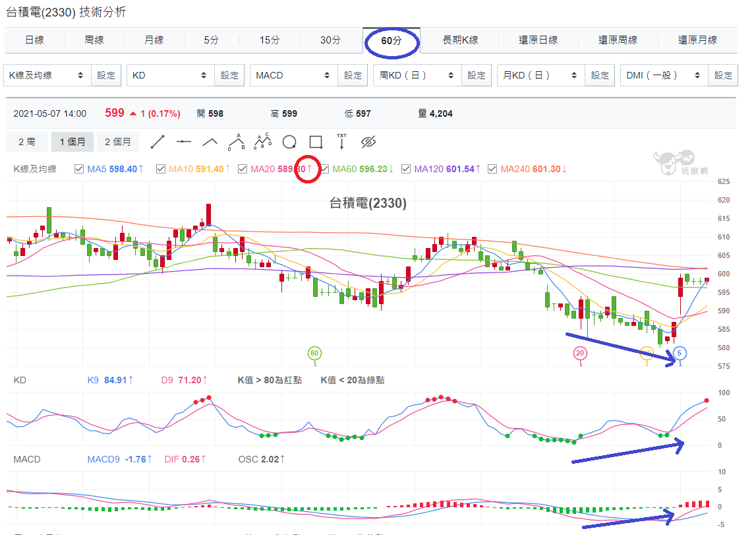Click the MA240 601.30 value label
Screen dimensions: 756x535
[533, 169]
